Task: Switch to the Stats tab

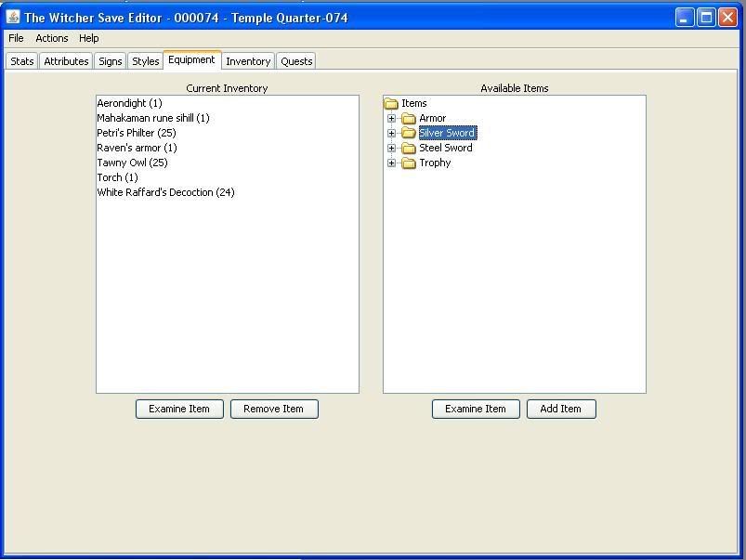Action: pos(22,61)
